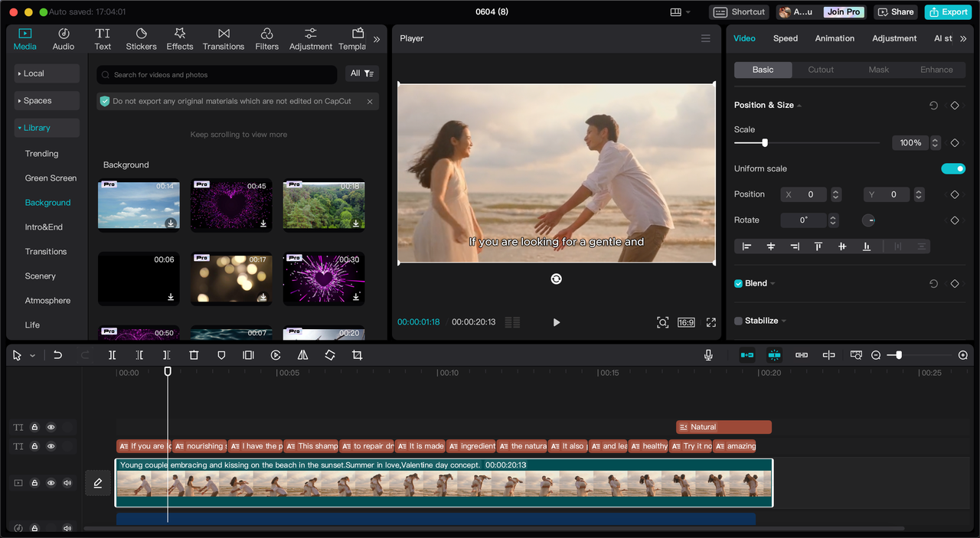Select the Mask sub-tab

(x=879, y=70)
